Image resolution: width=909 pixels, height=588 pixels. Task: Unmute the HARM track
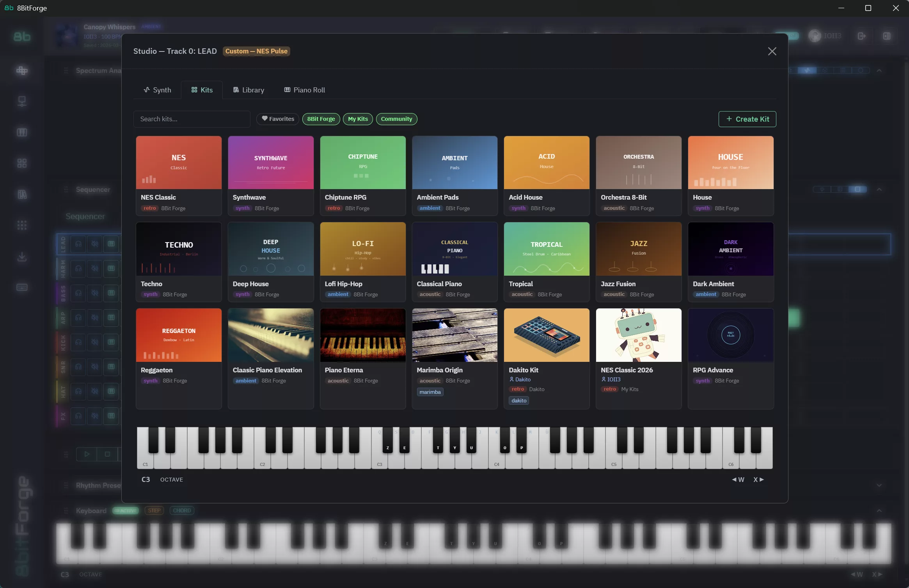tap(95, 268)
